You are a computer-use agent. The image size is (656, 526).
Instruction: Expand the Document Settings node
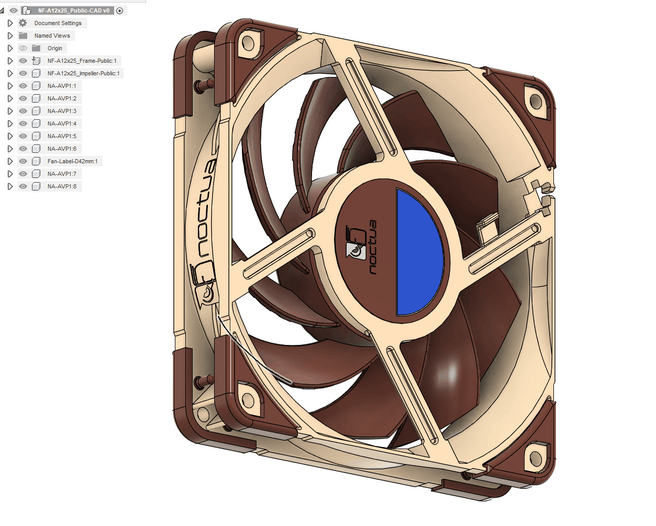click(x=10, y=23)
